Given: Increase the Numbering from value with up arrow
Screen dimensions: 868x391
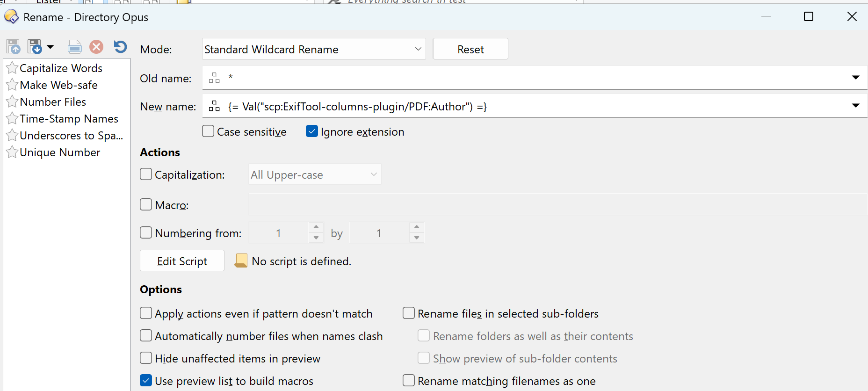Looking at the screenshot, I should 316,227.
